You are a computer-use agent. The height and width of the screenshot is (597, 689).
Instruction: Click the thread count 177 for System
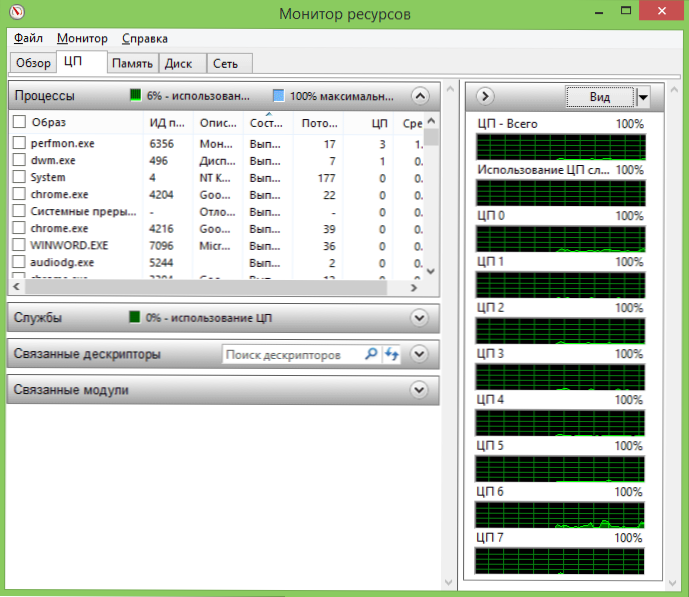click(x=326, y=178)
